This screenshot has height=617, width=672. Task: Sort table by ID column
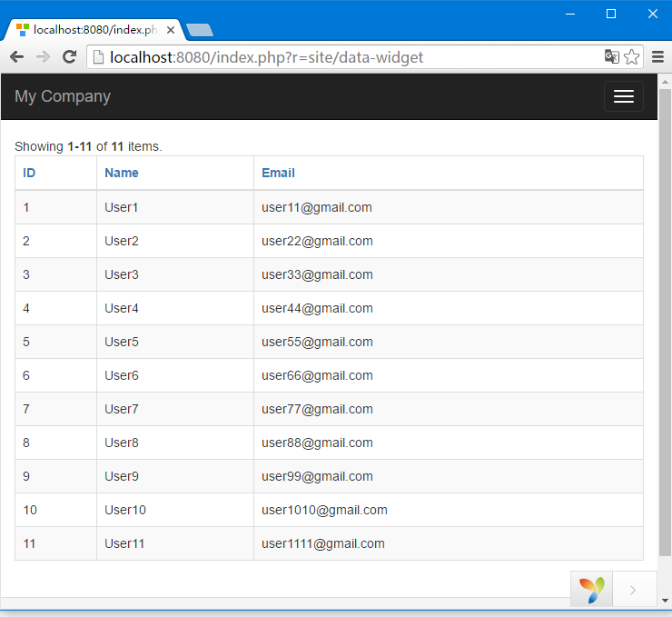[29, 173]
